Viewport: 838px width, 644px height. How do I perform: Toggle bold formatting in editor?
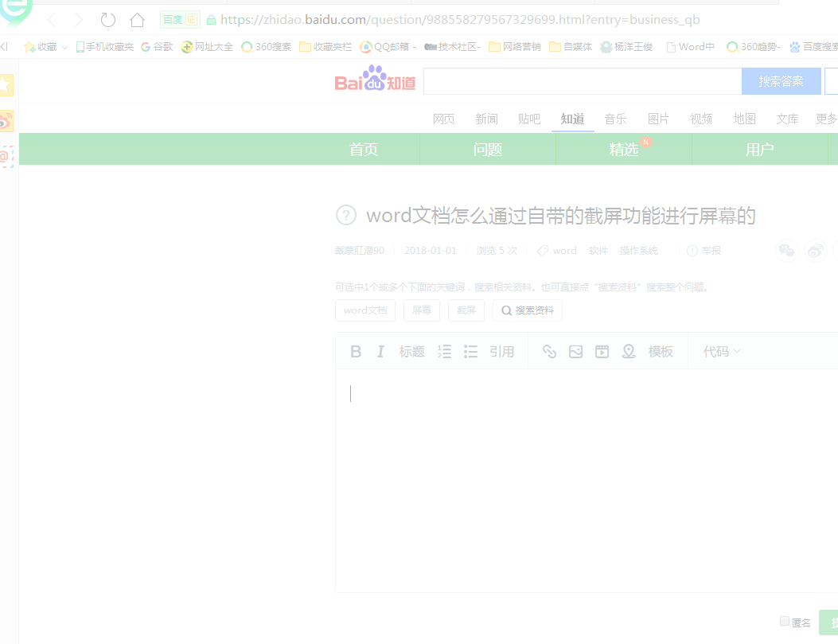356,352
